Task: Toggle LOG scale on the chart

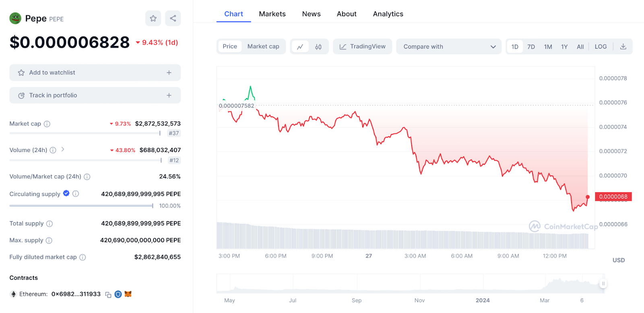Action: click(601, 47)
